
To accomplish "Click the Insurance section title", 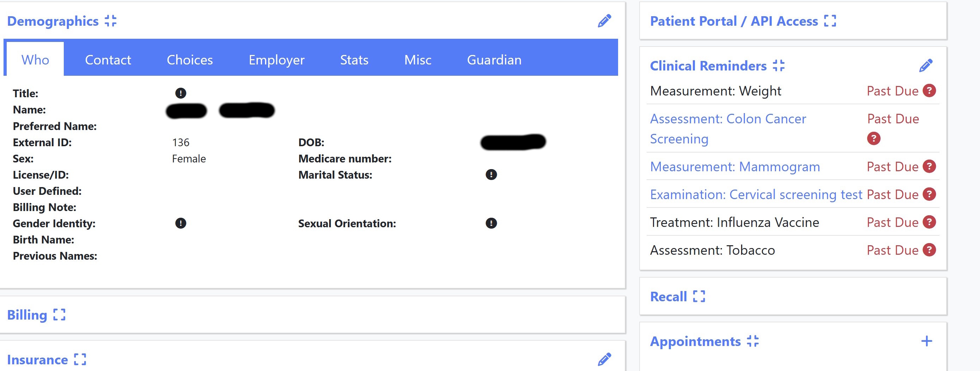I will click(37, 360).
